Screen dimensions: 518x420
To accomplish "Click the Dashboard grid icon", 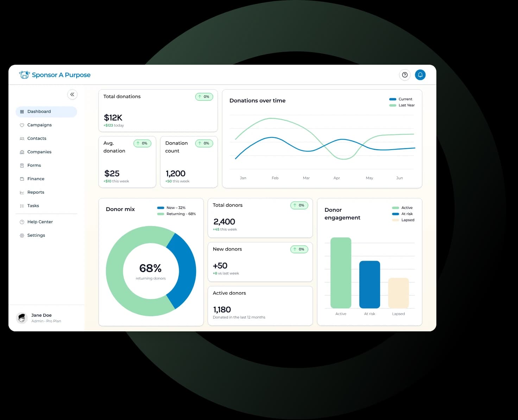I will pyautogui.click(x=22, y=112).
